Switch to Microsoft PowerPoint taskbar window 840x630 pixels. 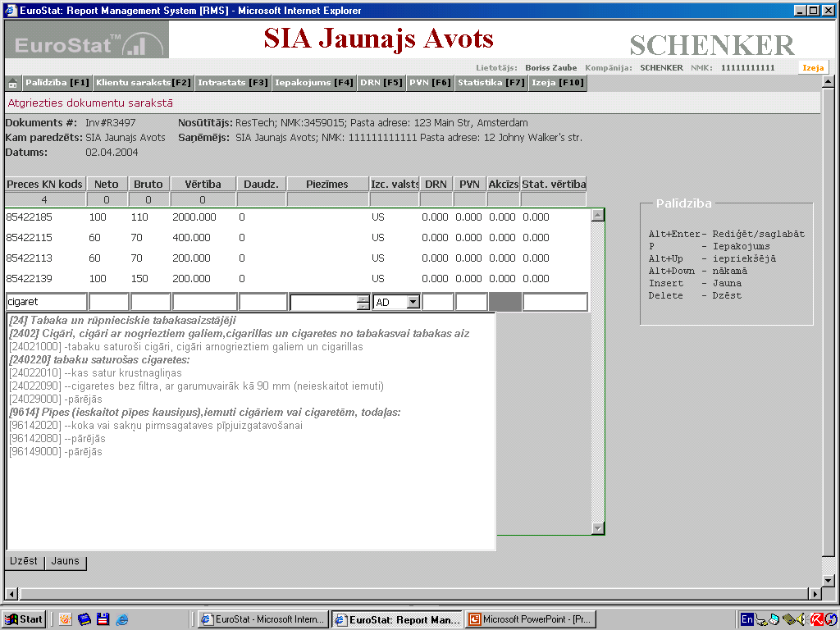tap(531, 619)
